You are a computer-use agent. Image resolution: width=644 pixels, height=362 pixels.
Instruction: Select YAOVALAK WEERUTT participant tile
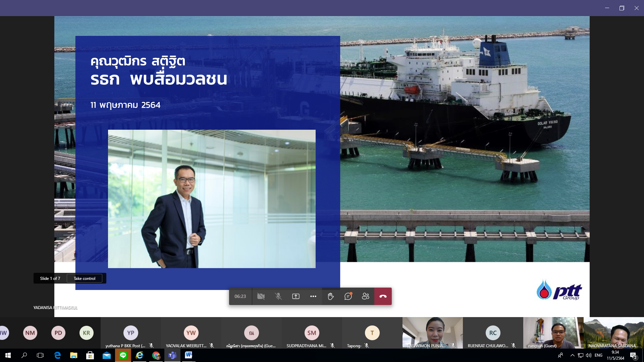191,333
